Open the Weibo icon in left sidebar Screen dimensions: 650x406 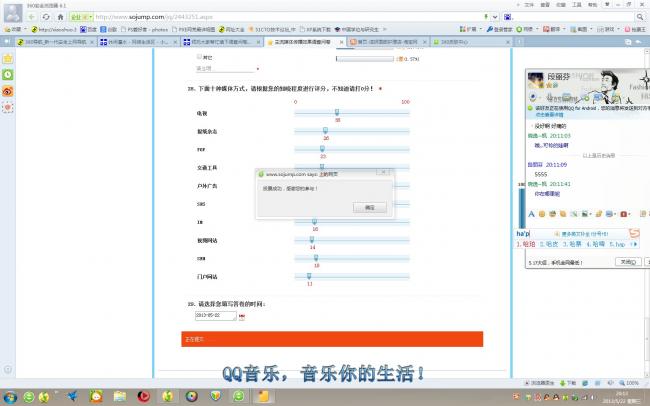click(x=7, y=91)
